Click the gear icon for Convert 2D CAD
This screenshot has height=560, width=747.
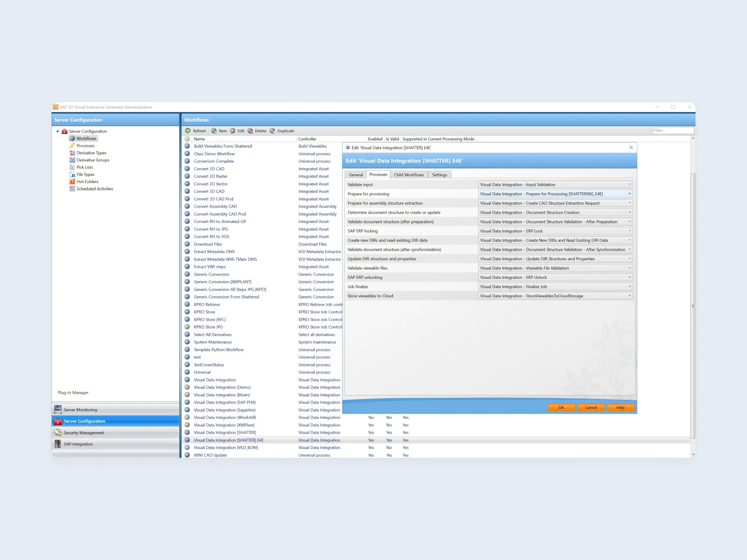click(187, 169)
